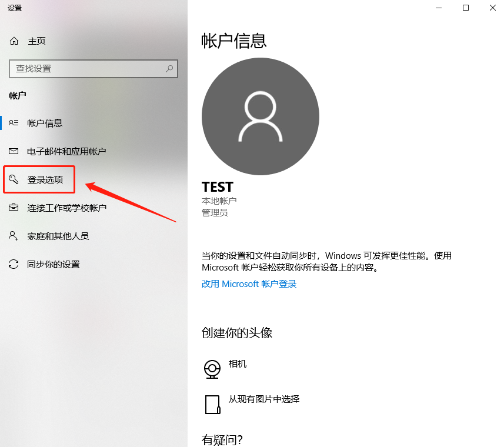Click the briefcase icon for 连接工作或学校帐户
The width and height of the screenshot is (504, 447).
[14, 208]
